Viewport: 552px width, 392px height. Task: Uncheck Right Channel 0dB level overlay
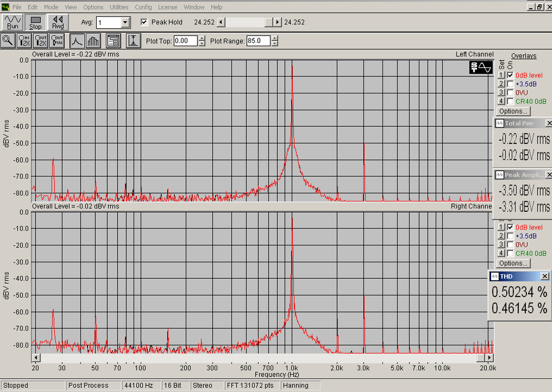coord(510,227)
